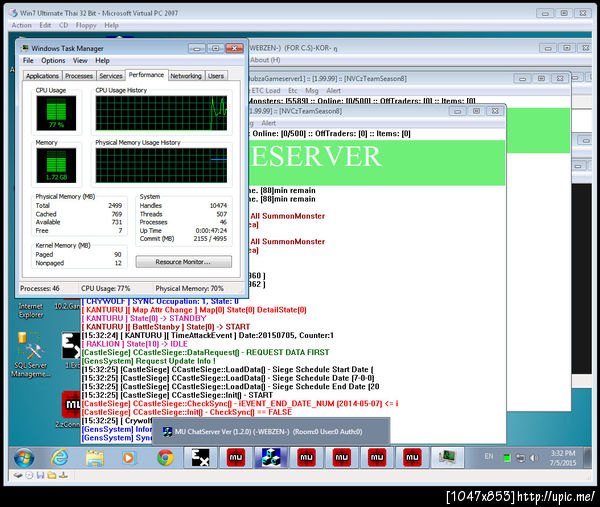Launch Google Chrome from the taskbar
The height and width of the screenshot is (507, 600).
(x=165, y=458)
